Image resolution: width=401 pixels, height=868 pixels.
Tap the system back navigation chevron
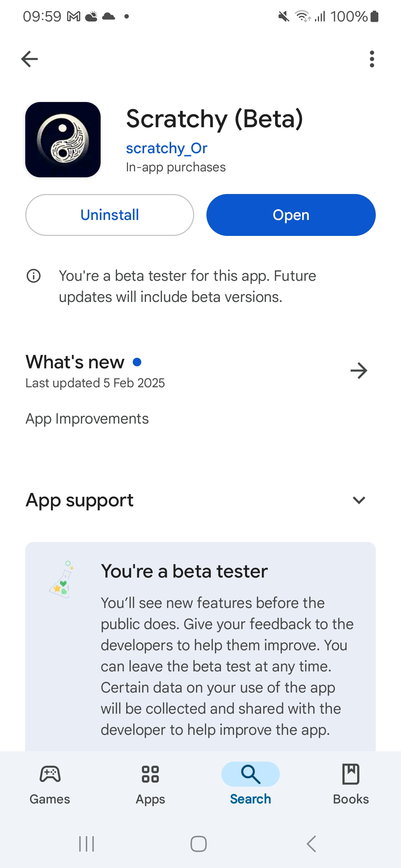[x=311, y=844]
